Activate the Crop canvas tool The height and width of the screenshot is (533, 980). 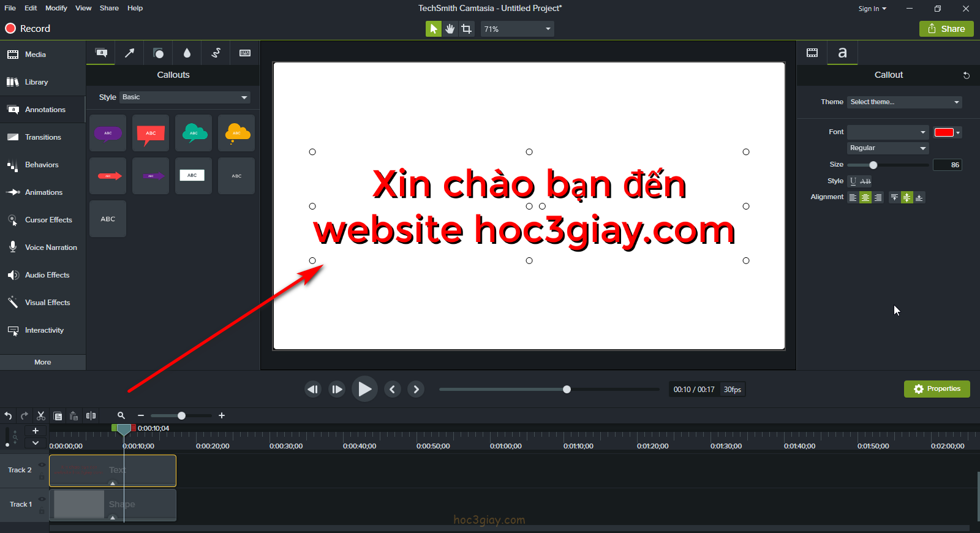click(x=467, y=29)
